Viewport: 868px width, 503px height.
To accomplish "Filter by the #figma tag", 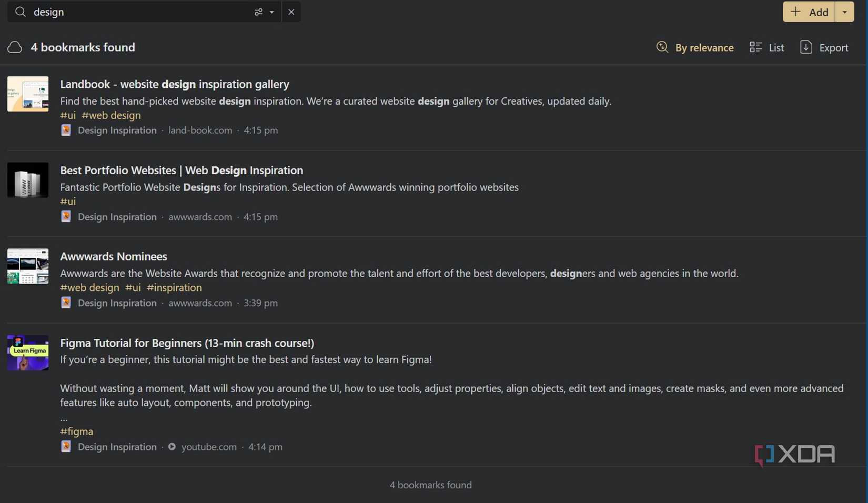I will point(77,431).
